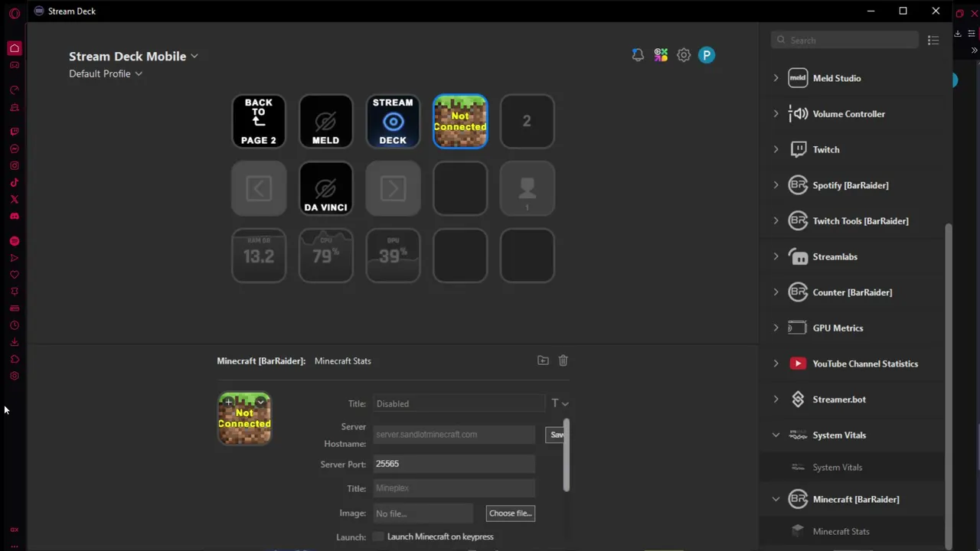
Task: Click the add plus on key preview
Action: point(228,402)
